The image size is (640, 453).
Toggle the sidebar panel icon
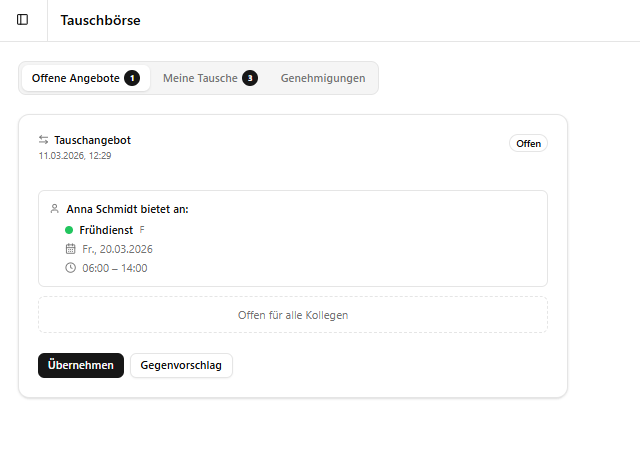click(23, 20)
